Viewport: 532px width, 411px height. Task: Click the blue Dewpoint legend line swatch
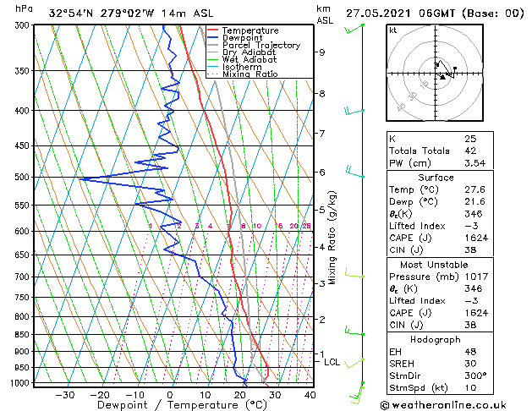tap(212, 37)
